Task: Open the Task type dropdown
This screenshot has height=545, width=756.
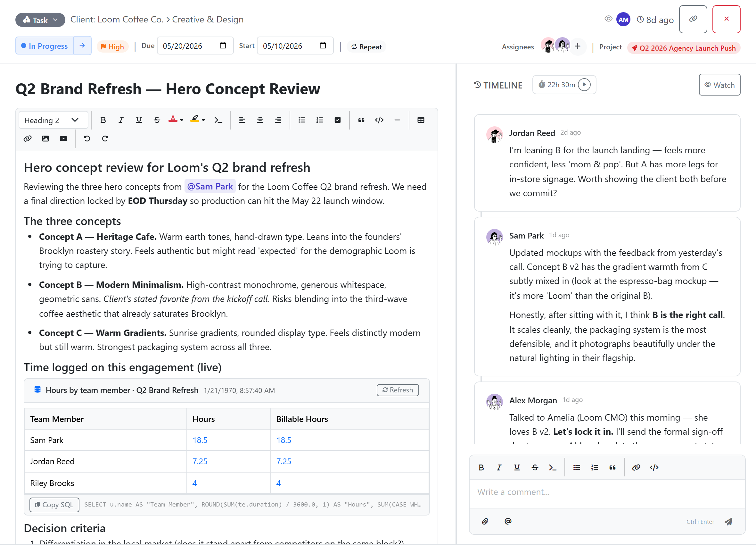Action: tap(40, 20)
